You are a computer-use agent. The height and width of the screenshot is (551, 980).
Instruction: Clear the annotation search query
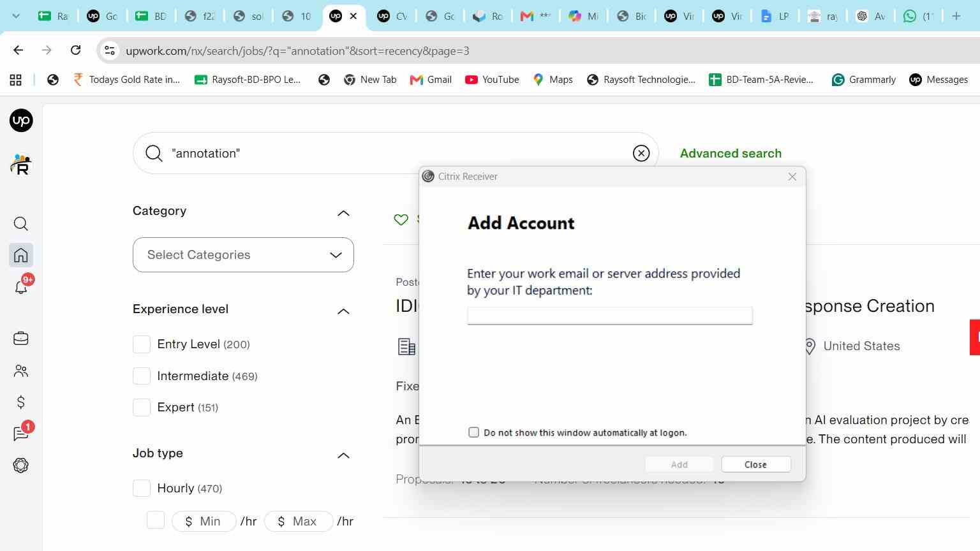(641, 153)
